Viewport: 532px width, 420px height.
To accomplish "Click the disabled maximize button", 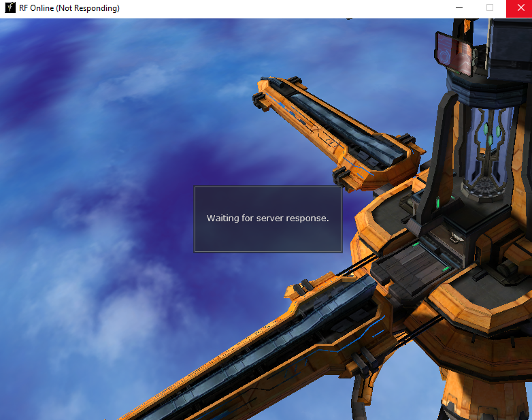I will [490, 8].
